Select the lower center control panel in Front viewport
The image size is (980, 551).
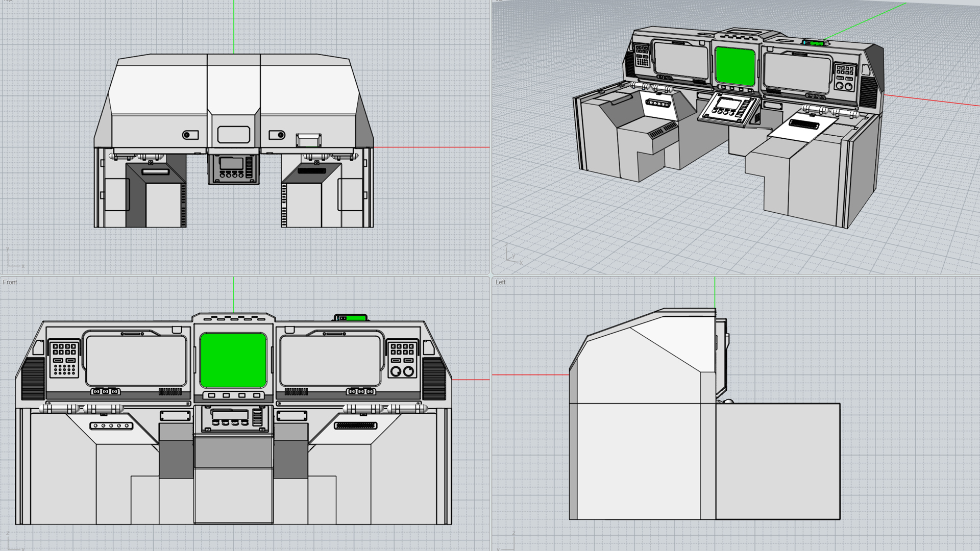(234, 418)
